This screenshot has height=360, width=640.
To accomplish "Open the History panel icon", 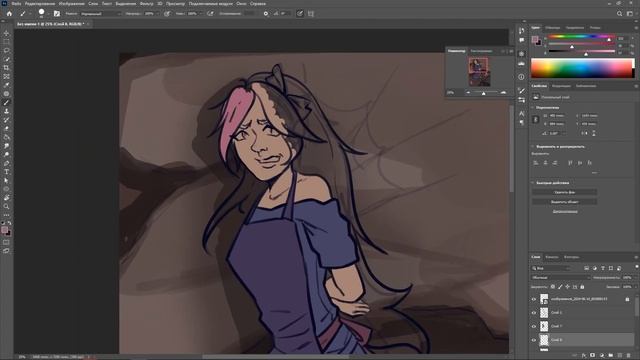I will coord(521,31).
